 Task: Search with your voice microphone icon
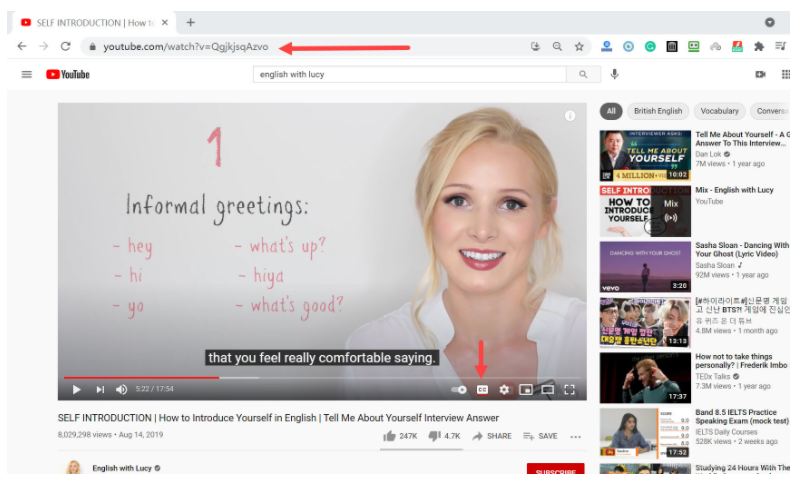tap(615, 74)
